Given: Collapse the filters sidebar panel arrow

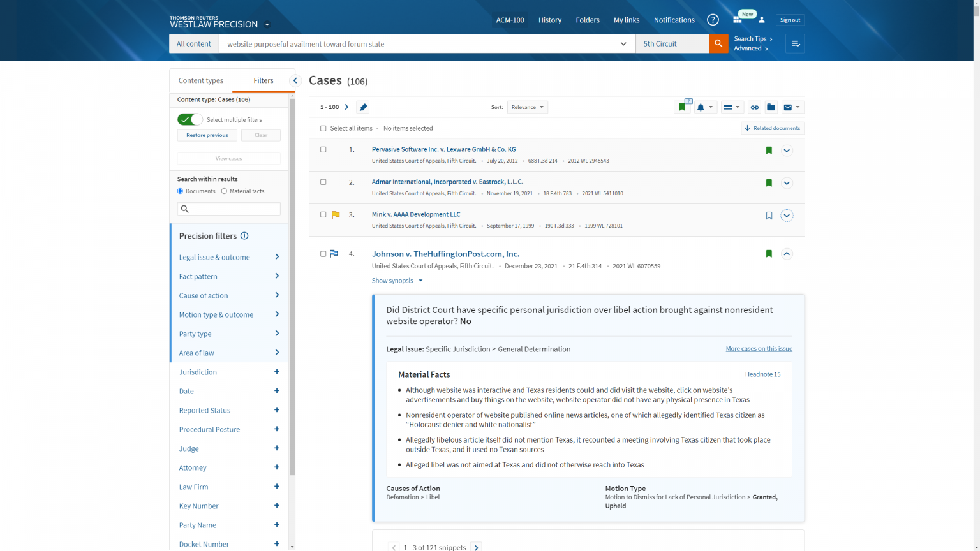Looking at the screenshot, I should click(x=295, y=80).
